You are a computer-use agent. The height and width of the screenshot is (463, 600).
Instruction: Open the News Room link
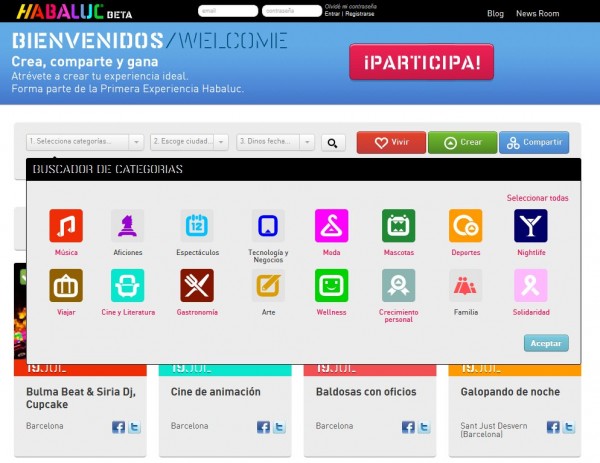[537, 13]
